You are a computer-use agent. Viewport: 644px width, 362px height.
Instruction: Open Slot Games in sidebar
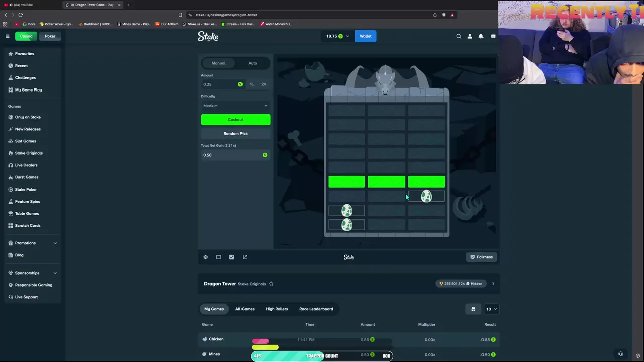[x=25, y=141]
